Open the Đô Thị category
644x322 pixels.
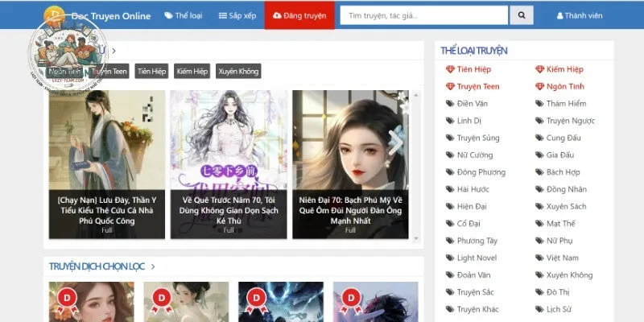pos(558,292)
